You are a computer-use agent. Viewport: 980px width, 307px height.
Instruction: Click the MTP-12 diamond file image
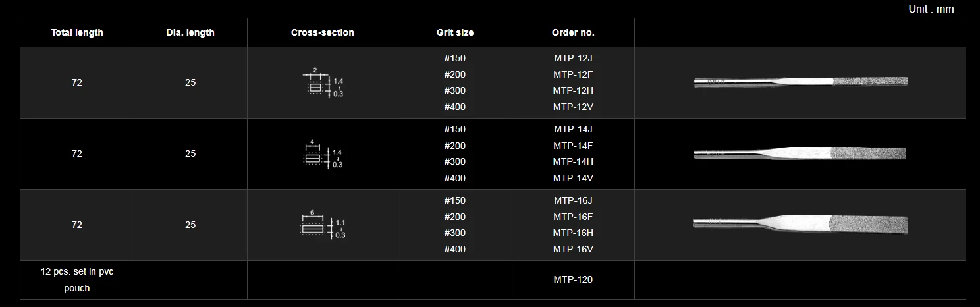point(800,82)
